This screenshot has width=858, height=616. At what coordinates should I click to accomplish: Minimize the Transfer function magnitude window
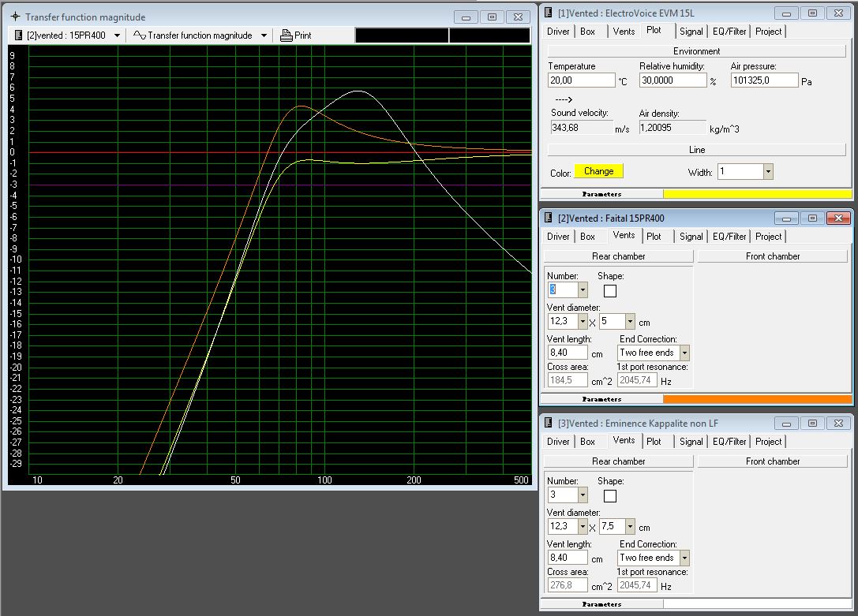coord(466,17)
